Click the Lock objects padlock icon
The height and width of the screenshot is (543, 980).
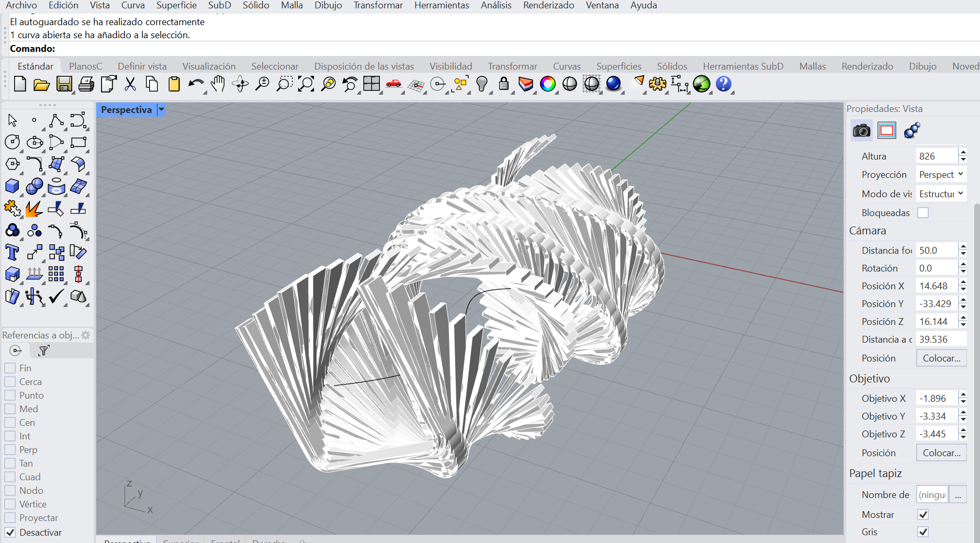point(503,84)
